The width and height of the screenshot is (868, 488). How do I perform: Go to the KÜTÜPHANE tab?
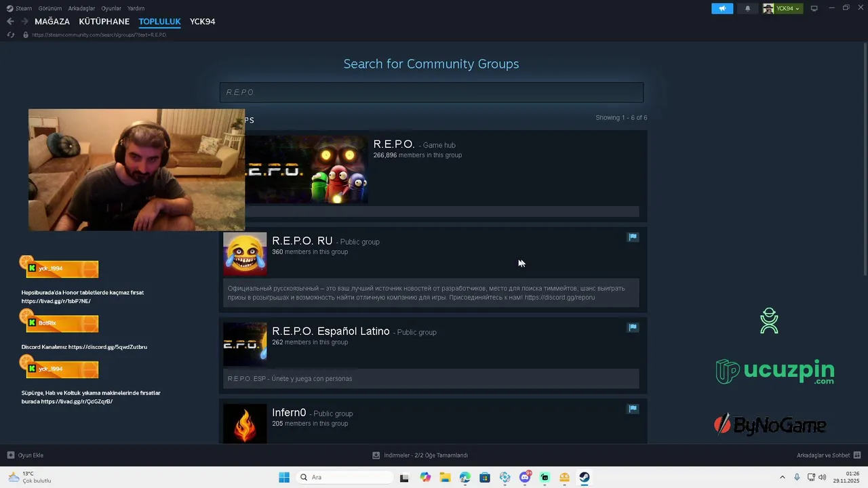click(104, 22)
